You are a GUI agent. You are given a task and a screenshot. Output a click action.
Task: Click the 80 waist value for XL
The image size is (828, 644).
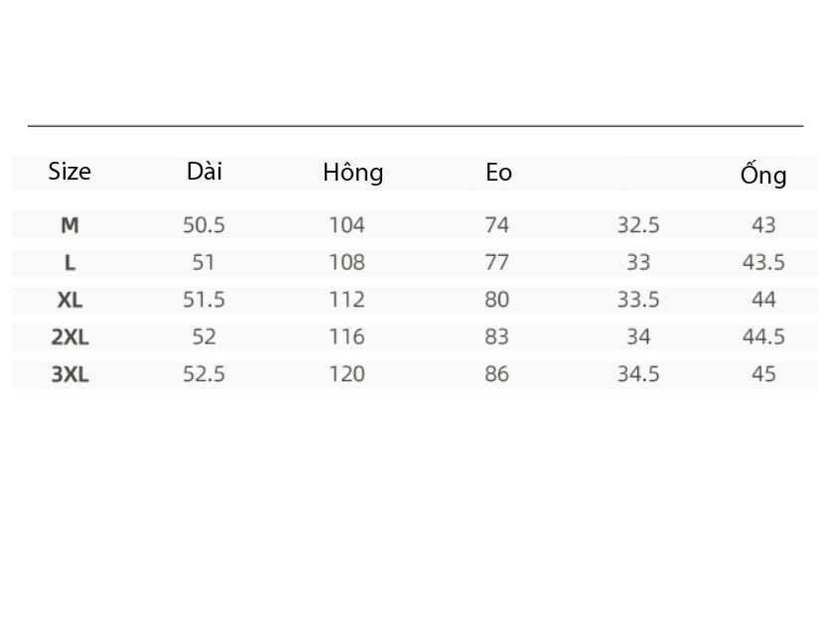coord(497,300)
